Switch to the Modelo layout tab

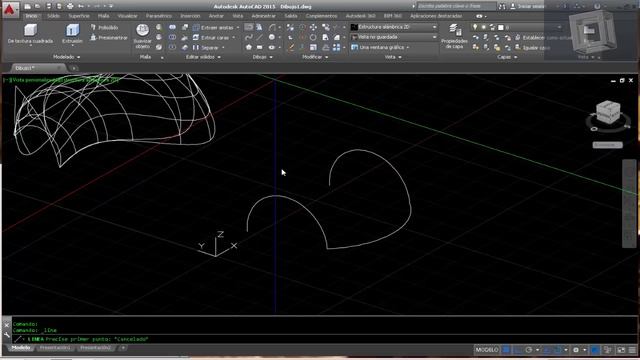point(21,348)
